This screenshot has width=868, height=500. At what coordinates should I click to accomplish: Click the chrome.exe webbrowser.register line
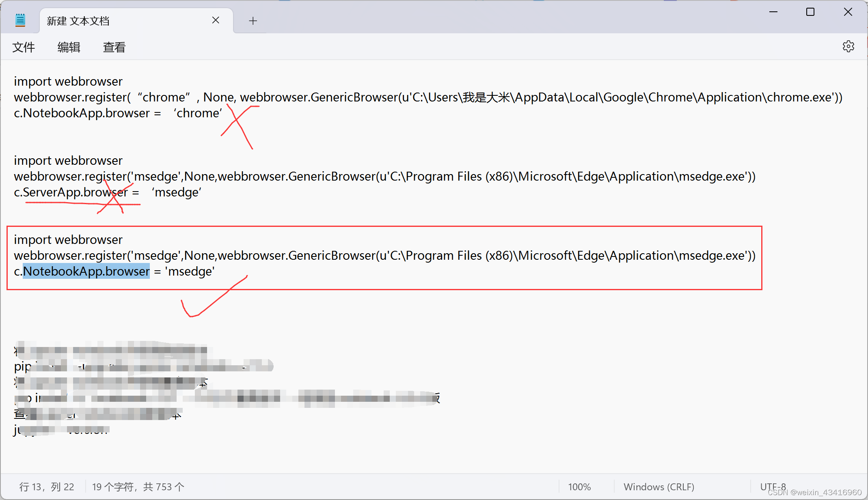point(428,97)
